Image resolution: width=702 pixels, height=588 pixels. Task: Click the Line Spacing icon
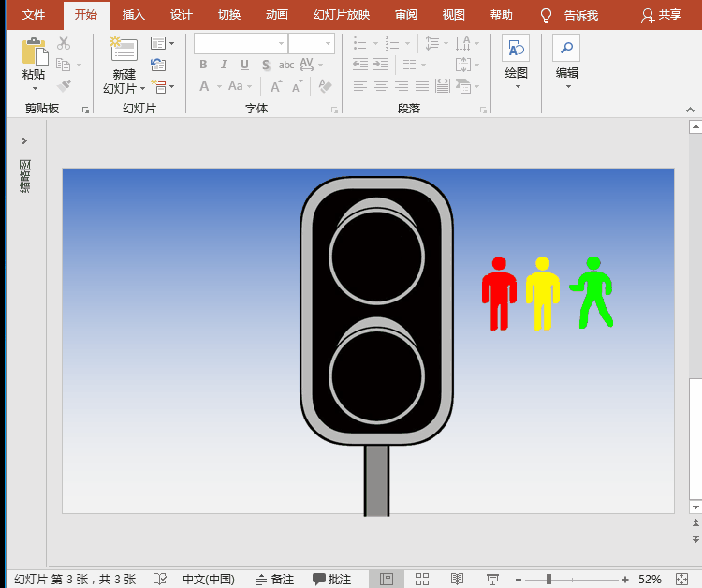point(432,43)
